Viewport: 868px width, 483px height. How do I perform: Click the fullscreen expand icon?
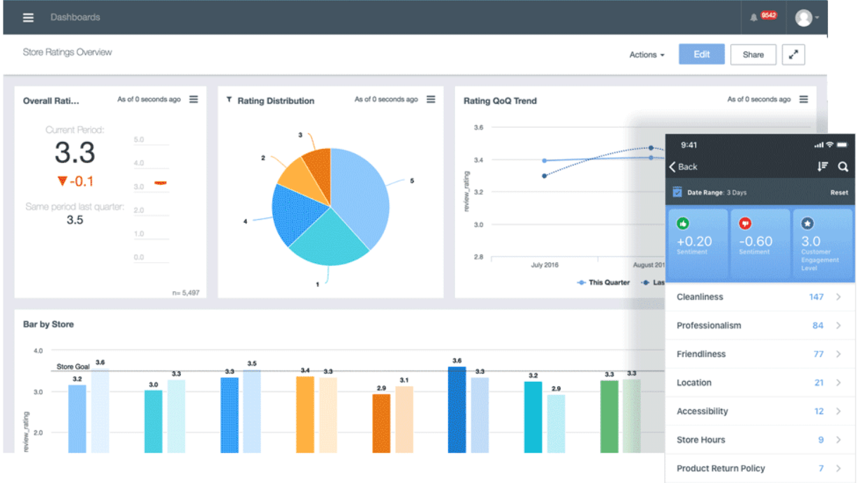(793, 54)
